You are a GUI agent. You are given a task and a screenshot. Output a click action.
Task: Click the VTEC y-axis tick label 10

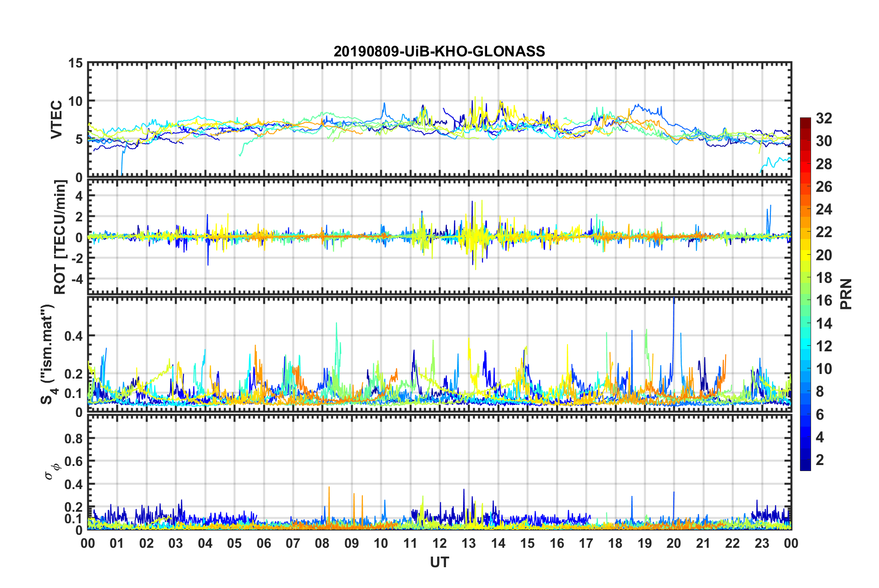(76, 101)
